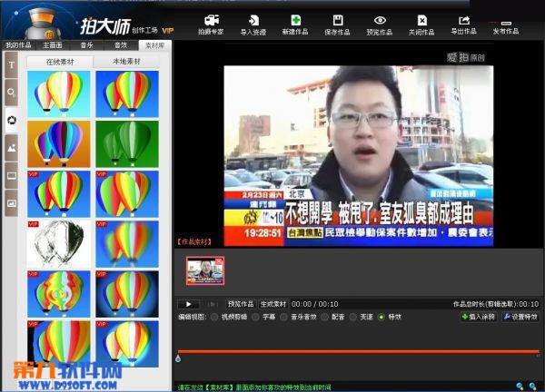
Task: Play the video with the play button
Action: [189, 304]
